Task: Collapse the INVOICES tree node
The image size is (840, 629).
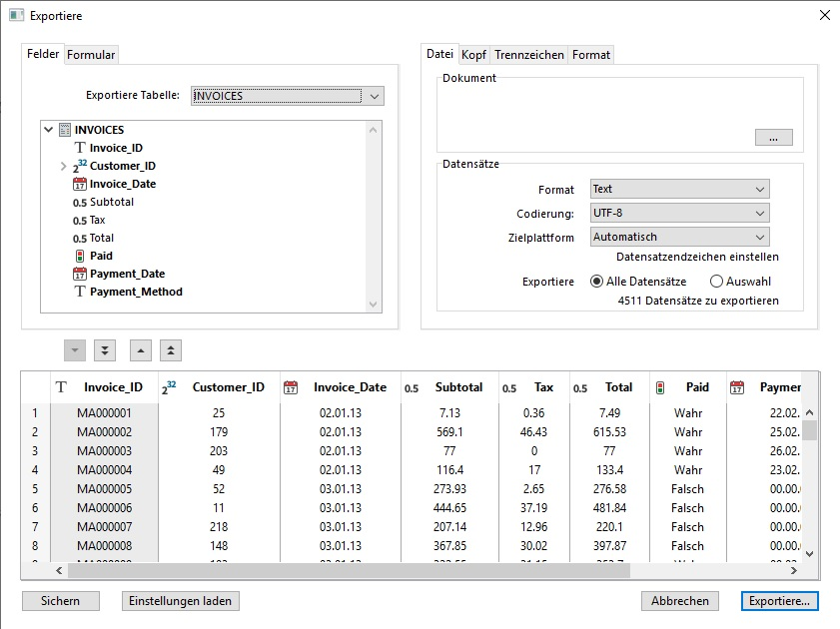Action: (x=48, y=130)
